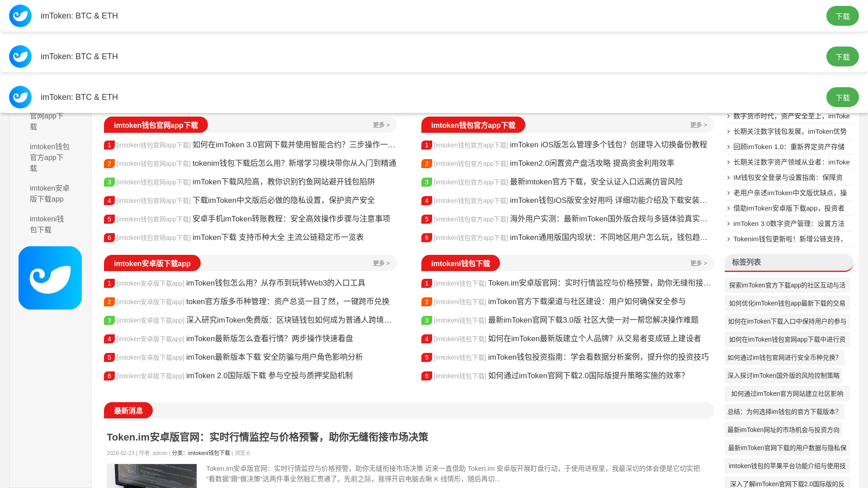Open 更多 for imtoken钱包官方app下载 section

coord(698,125)
